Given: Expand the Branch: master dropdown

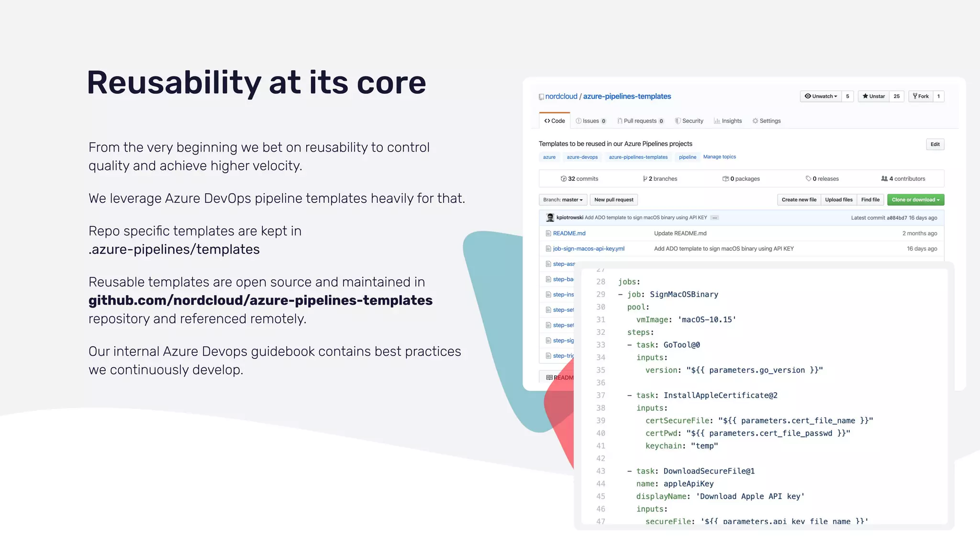Looking at the screenshot, I should coord(563,200).
